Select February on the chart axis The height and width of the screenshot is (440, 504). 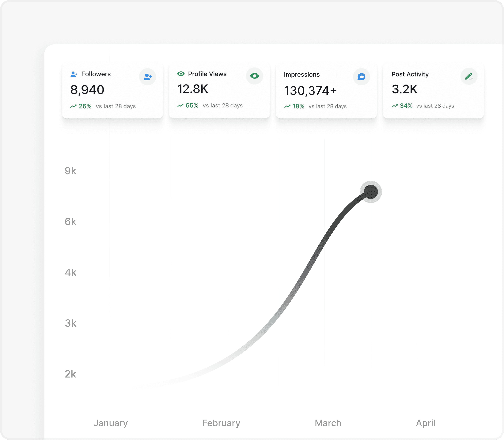tap(221, 423)
